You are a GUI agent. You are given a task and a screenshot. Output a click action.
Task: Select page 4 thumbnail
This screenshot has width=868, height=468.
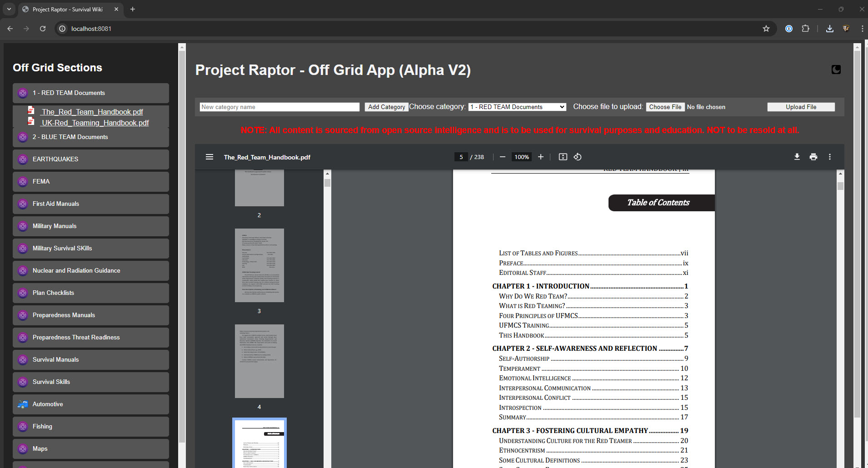tap(259, 361)
